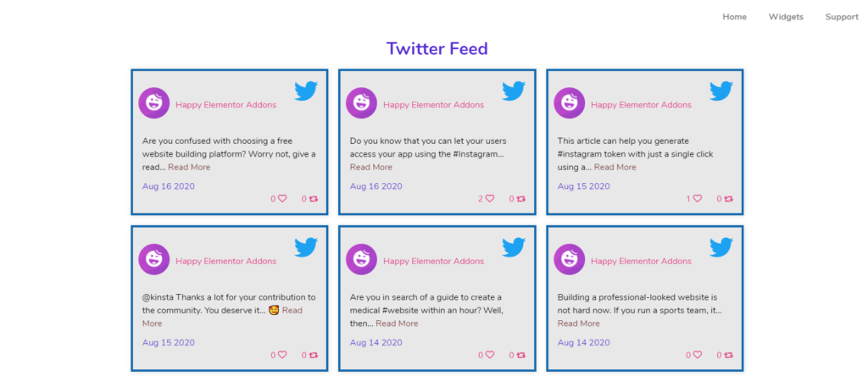Screen dimensions: 868x387
Task: Click Twitter bird icon on @kinsta tweet card
Action: 305,247
